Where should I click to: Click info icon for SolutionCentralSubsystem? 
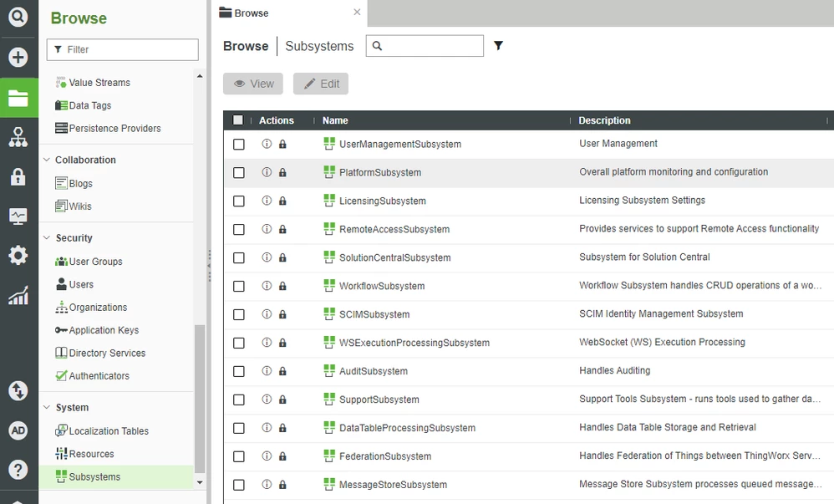tap(267, 257)
